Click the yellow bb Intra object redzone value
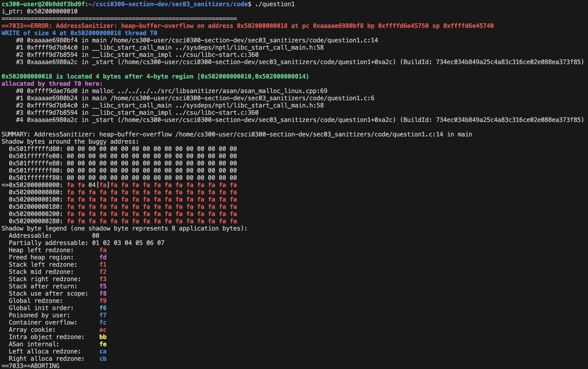The height and width of the screenshot is (369, 588). pos(103,337)
